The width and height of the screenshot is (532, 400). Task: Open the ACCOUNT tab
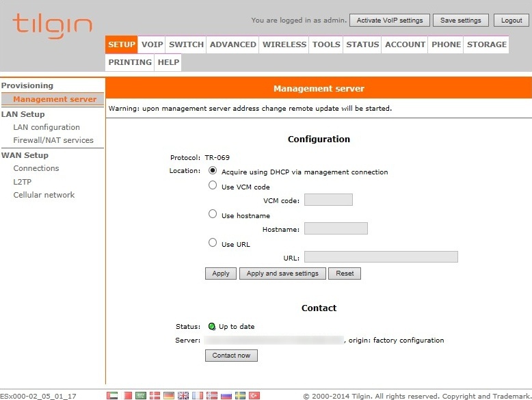pos(405,44)
